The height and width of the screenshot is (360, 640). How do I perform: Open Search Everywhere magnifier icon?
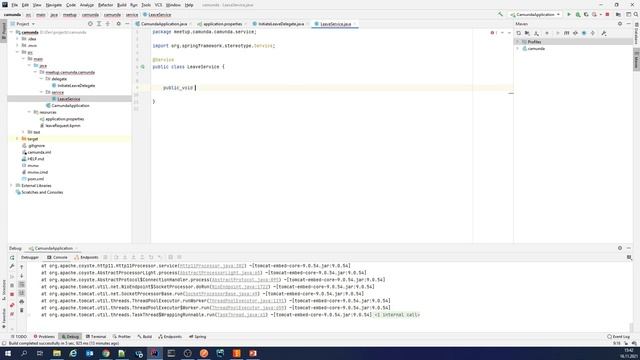(636, 14)
